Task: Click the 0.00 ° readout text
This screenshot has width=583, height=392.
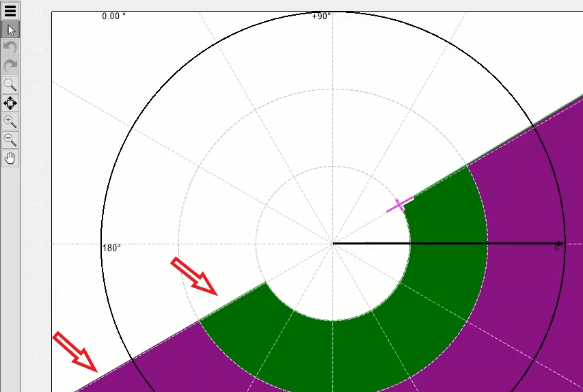Action: point(113,16)
